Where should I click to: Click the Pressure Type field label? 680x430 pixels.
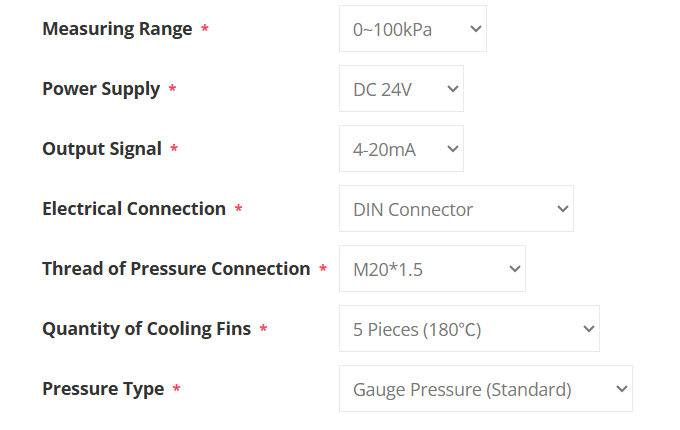(103, 389)
